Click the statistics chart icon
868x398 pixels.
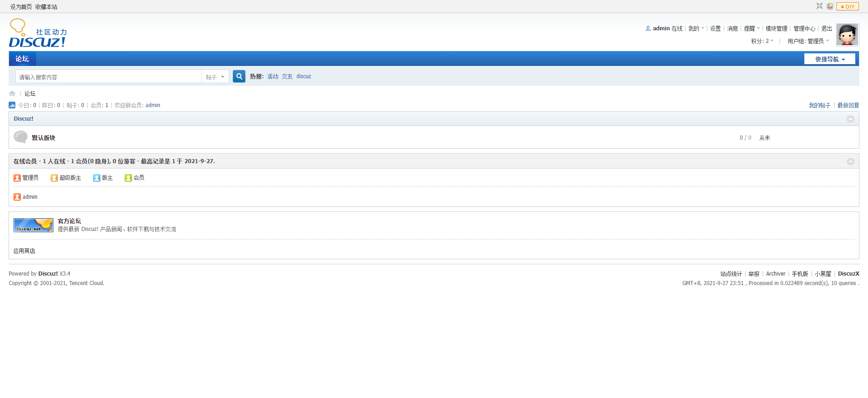(x=12, y=105)
